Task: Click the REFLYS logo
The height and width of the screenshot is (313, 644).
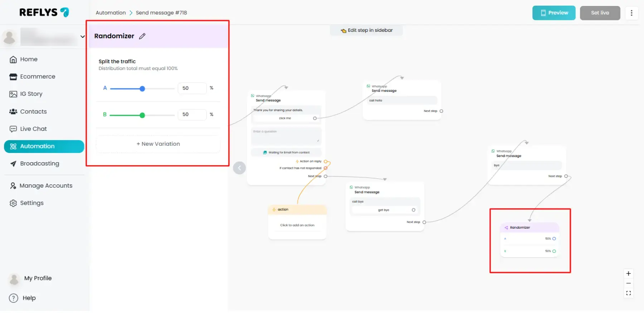Action: point(44,13)
